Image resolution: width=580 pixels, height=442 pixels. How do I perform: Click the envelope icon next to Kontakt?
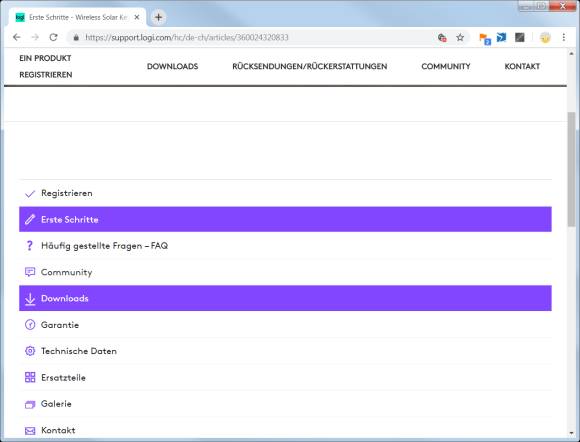click(x=30, y=431)
